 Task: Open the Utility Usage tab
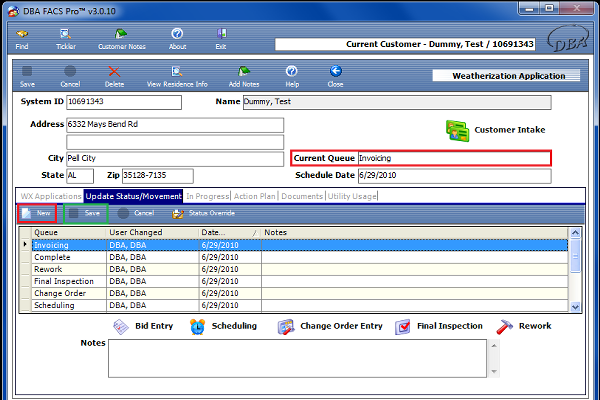pos(352,196)
